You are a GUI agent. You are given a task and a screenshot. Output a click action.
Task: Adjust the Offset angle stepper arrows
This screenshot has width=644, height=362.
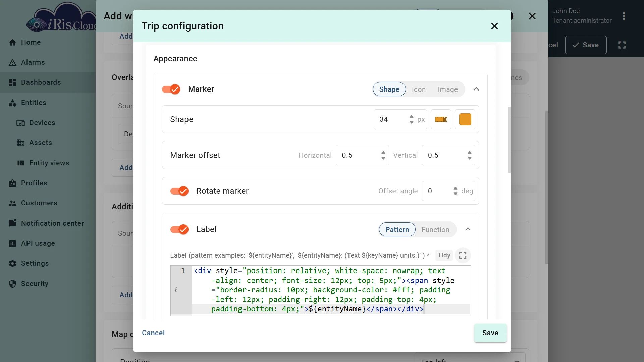pos(455,191)
